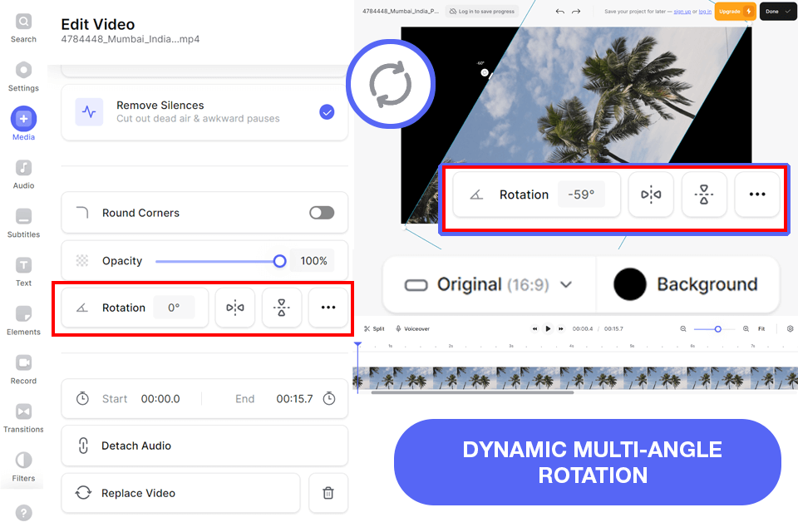Open the Transitions sidebar panel
Image resolution: width=798 pixels, height=532 pixels.
[23, 418]
